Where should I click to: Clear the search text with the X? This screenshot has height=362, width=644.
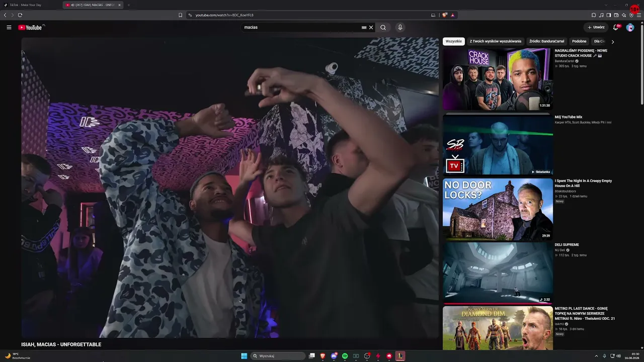(x=371, y=27)
